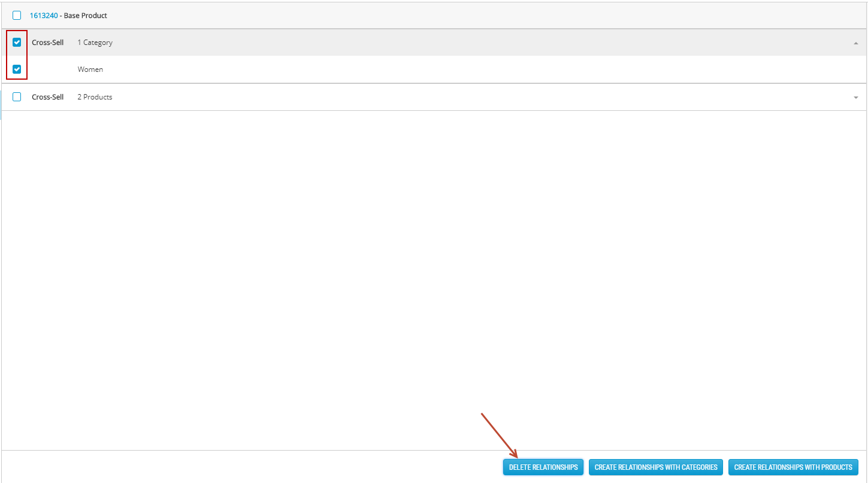Click the Delete Relationships button

543,467
